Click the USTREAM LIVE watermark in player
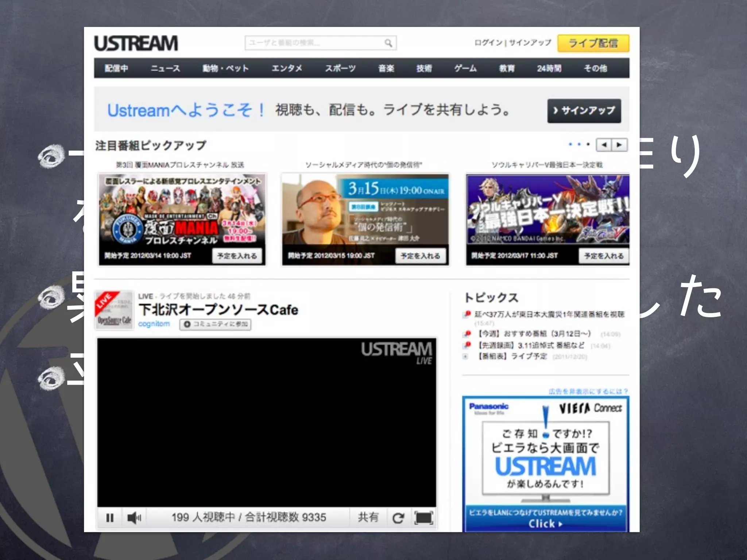 (396, 353)
